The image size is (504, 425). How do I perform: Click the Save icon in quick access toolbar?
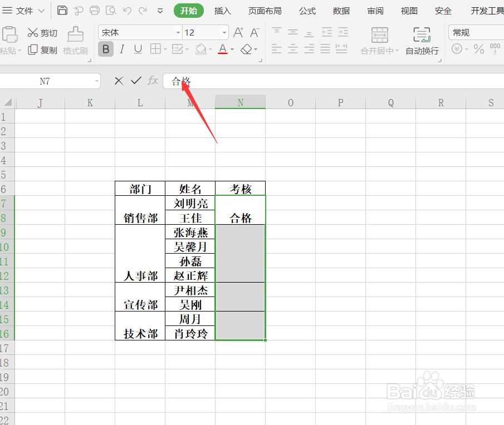pos(62,11)
